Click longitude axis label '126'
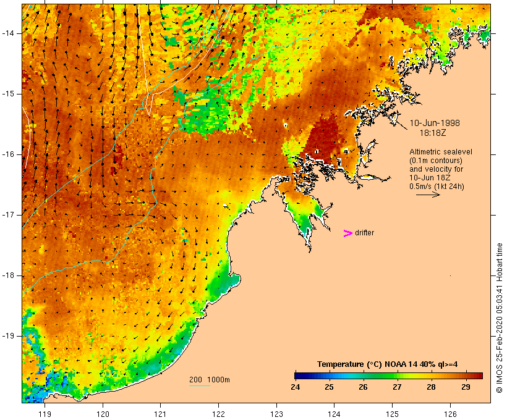Viewport: 507px width, 420px height. tap(450, 414)
